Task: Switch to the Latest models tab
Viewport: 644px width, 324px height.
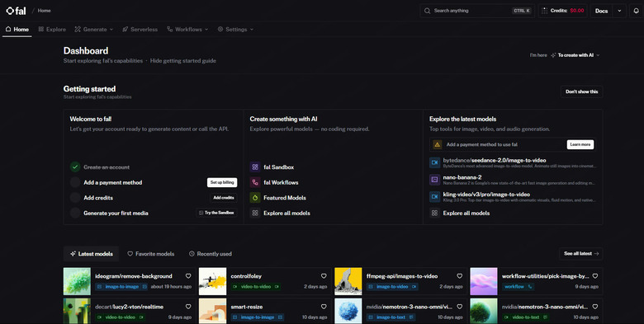Action: [x=91, y=254]
